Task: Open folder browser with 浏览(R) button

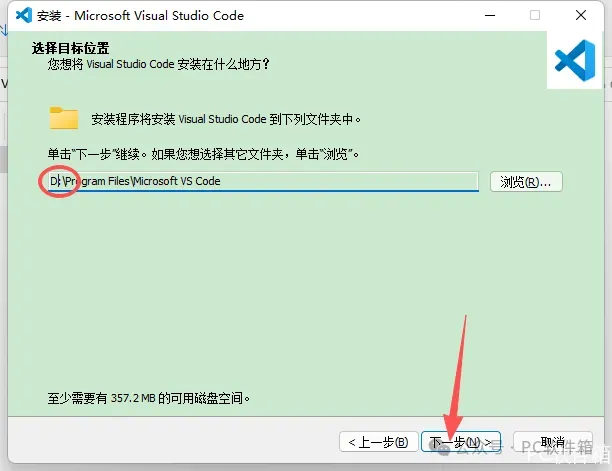Action: [526, 181]
